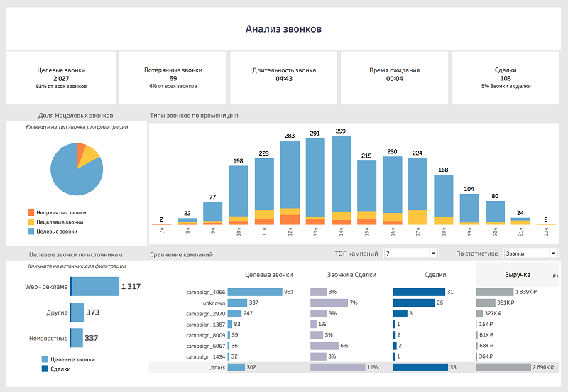
Task: Select the yellow pie slice for Нецелевые звонки
Action: coord(89,155)
